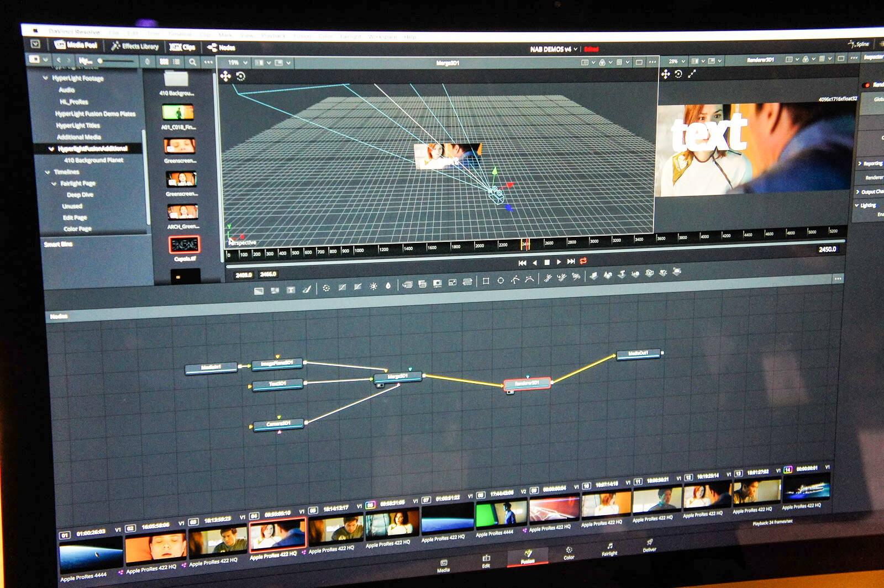Add a Transform tool from the toolbar
Screen dimensions: 884x588
coord(467,282)
